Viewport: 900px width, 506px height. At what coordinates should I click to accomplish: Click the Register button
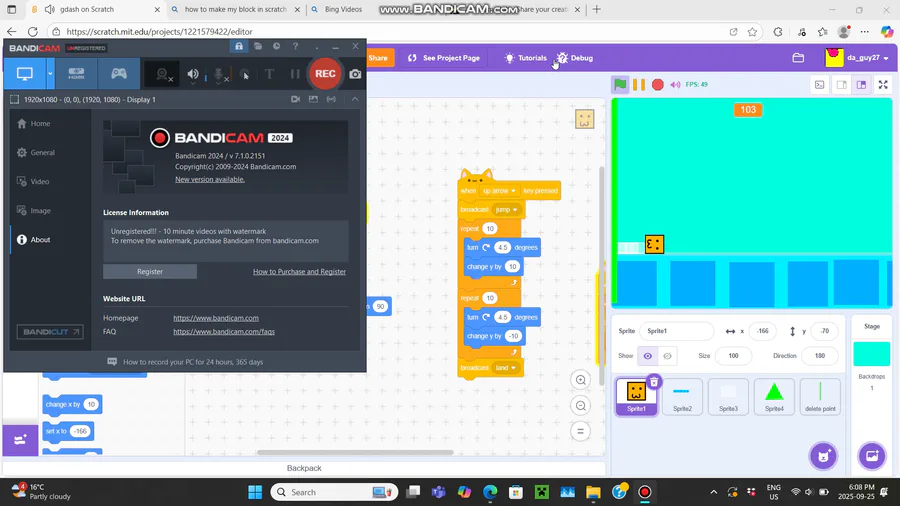tap(150, 271)
